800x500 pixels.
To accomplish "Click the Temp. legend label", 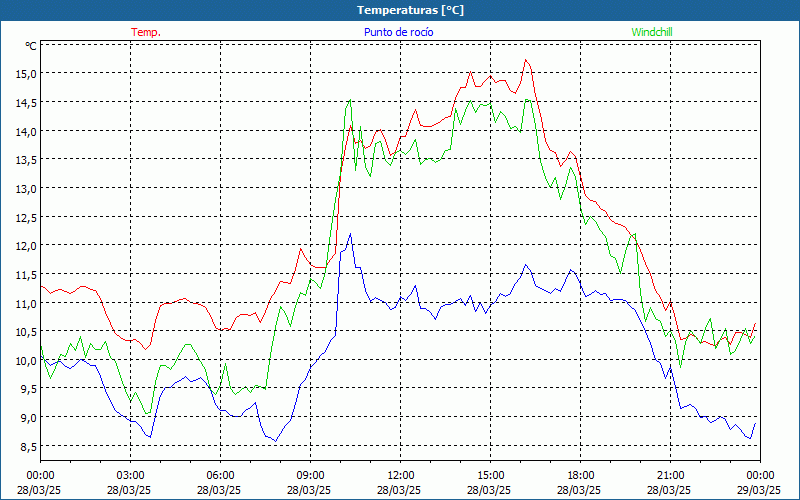I will pos(146,32).
